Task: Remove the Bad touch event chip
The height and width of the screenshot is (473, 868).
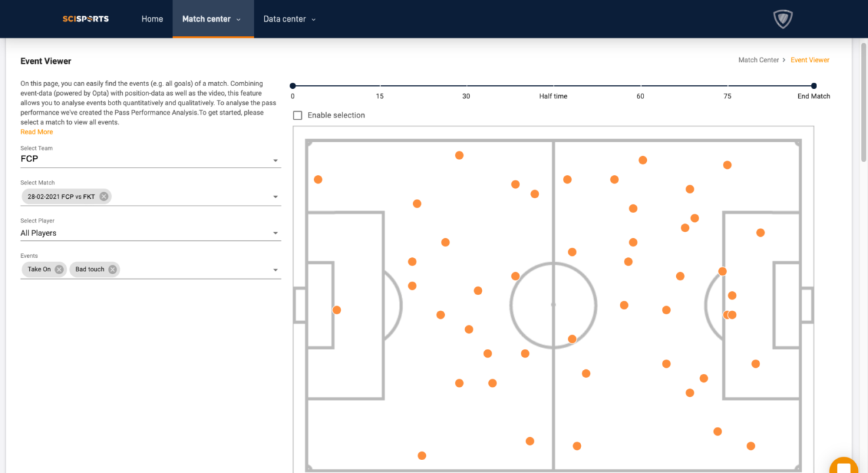Action: pos(113,269)
